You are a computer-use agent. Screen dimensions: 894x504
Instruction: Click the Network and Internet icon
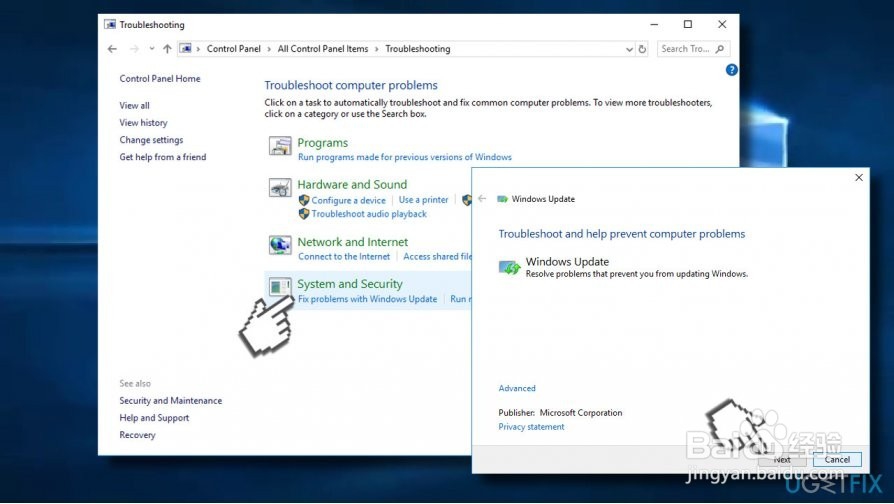[x=280, y=245]
